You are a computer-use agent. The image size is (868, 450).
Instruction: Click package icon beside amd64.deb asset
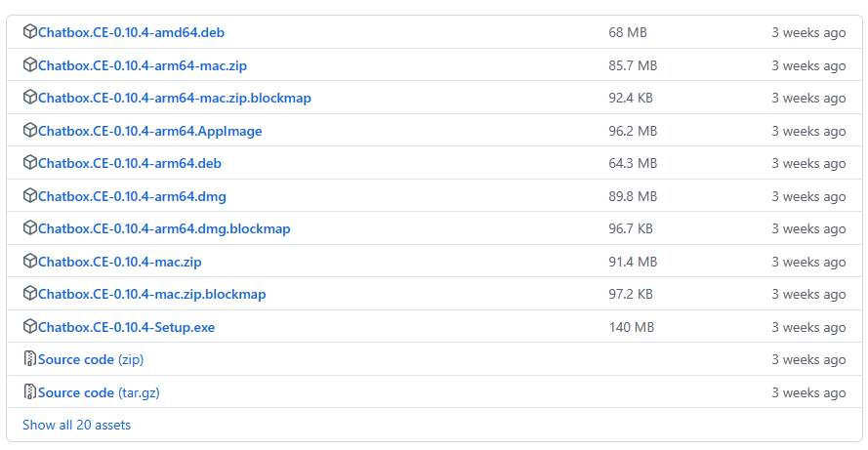(30, 31)
